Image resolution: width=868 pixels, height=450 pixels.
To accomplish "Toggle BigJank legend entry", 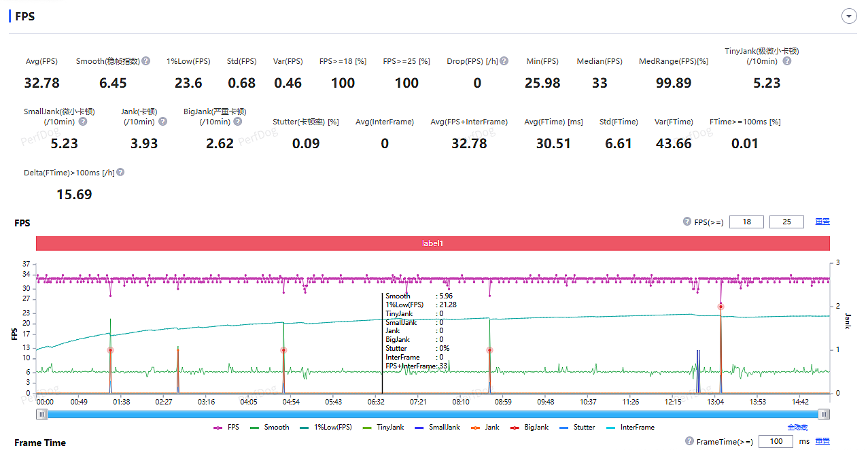I will tap(529, 428).
